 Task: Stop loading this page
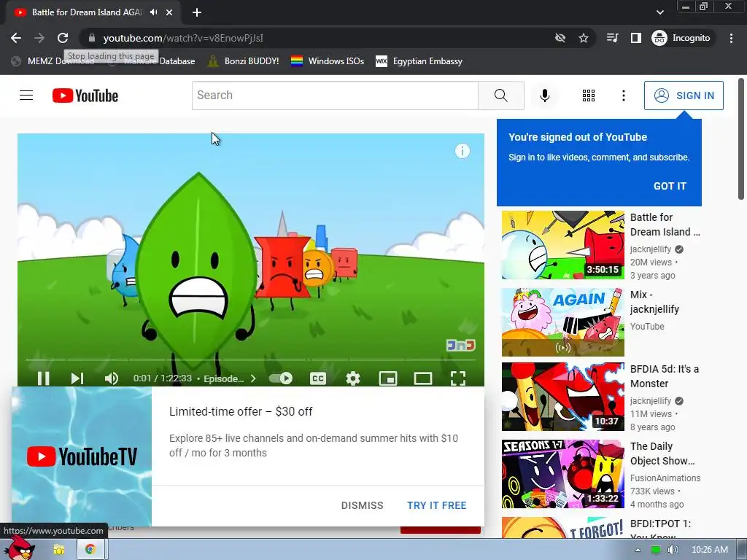tap(63, 38)
